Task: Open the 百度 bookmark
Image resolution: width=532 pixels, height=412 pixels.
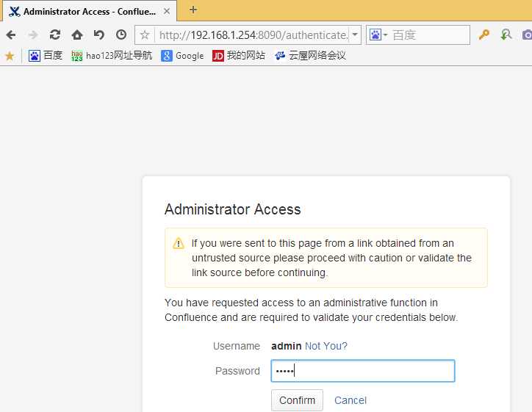Action: [x=46, y=55]
